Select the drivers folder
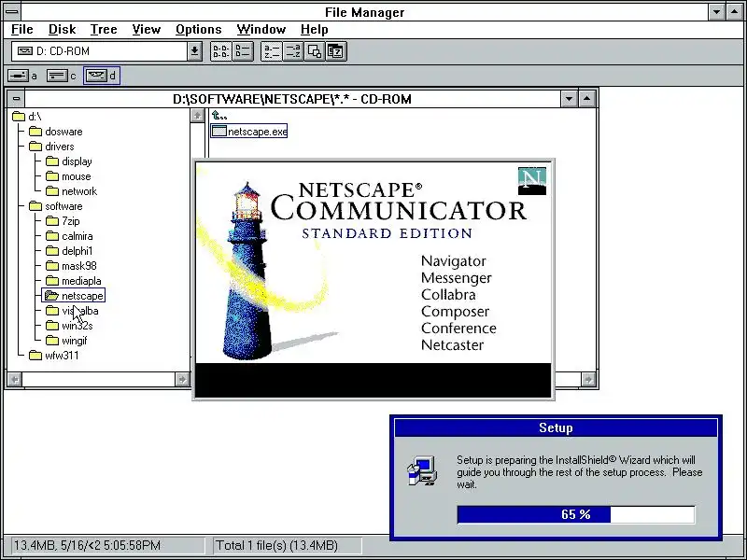 point(51,147)
